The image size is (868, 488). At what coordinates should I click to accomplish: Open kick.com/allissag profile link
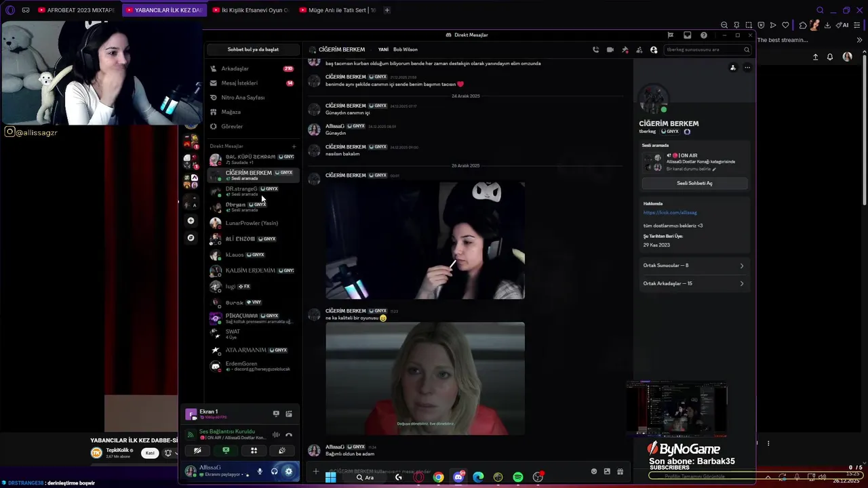tap(670, 213)
